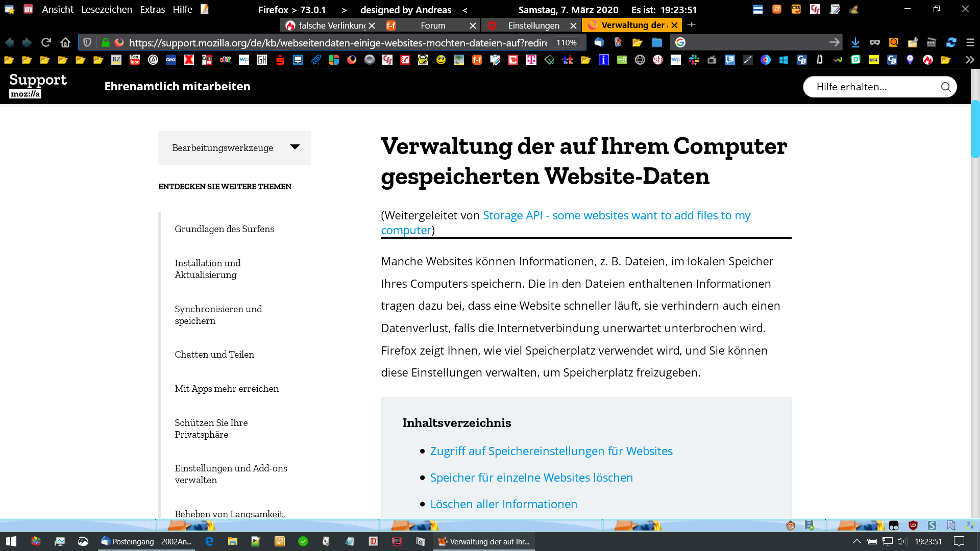980x551 pixels.
Task: Open the Grundlagen des Surfens topic
Action: (x=224, y=229)
